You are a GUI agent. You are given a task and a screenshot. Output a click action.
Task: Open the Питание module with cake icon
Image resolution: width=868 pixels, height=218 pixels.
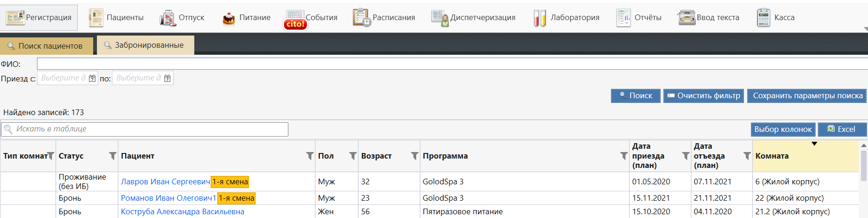click(x=229, y=18)
